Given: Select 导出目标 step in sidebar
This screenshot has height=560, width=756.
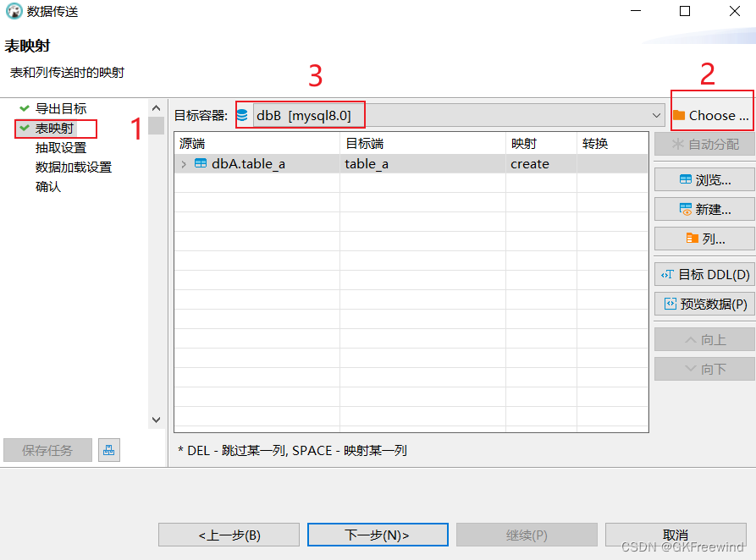Looking at the screenshot, I should click(x=60, y=109).
